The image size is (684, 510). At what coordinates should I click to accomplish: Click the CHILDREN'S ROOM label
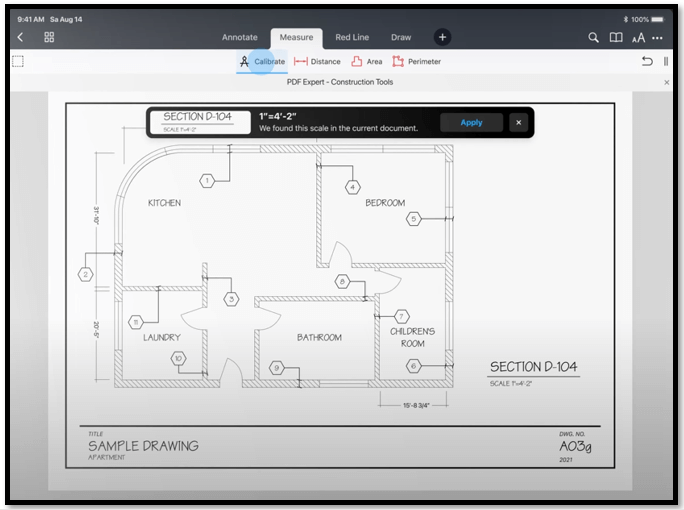click(413, 337)
